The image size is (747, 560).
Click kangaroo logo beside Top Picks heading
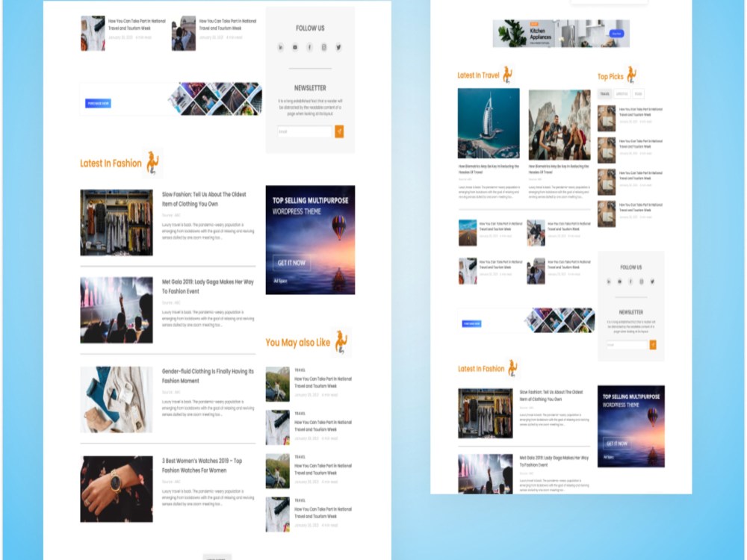[632, 75]
